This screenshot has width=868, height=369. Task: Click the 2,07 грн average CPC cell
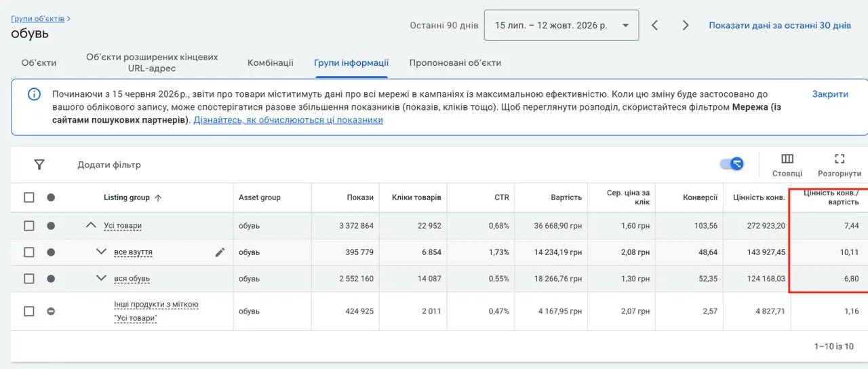(x=635, y=311)
